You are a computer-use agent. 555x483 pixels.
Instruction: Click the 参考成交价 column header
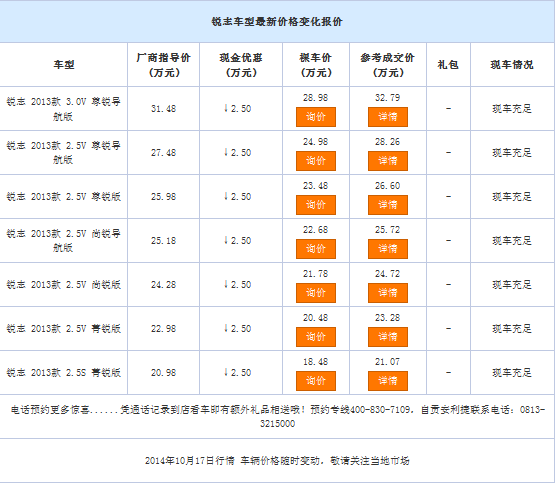coord(388,65)
